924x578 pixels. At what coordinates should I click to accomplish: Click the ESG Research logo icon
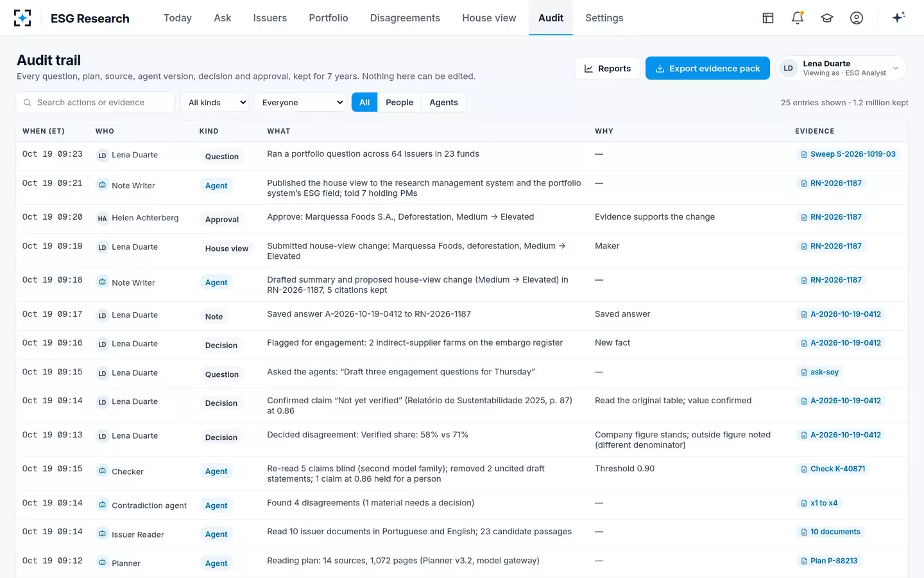coord(22,18)
